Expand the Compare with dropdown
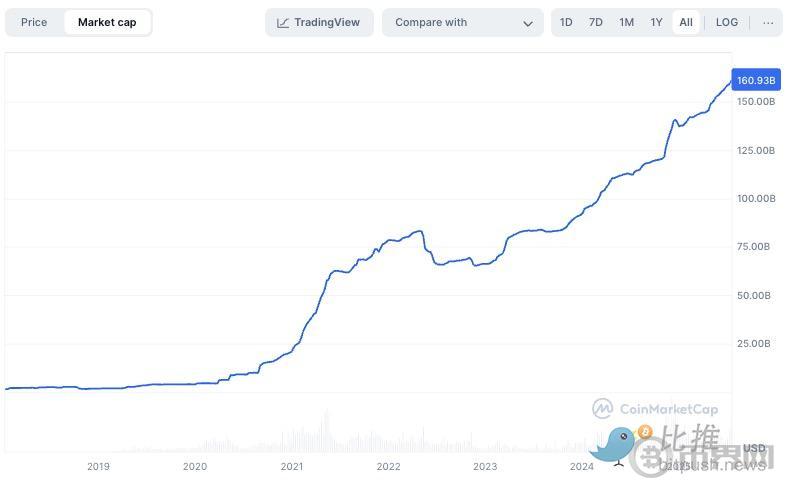Viewport: 786px width, 492px height. tap(462, 22)
